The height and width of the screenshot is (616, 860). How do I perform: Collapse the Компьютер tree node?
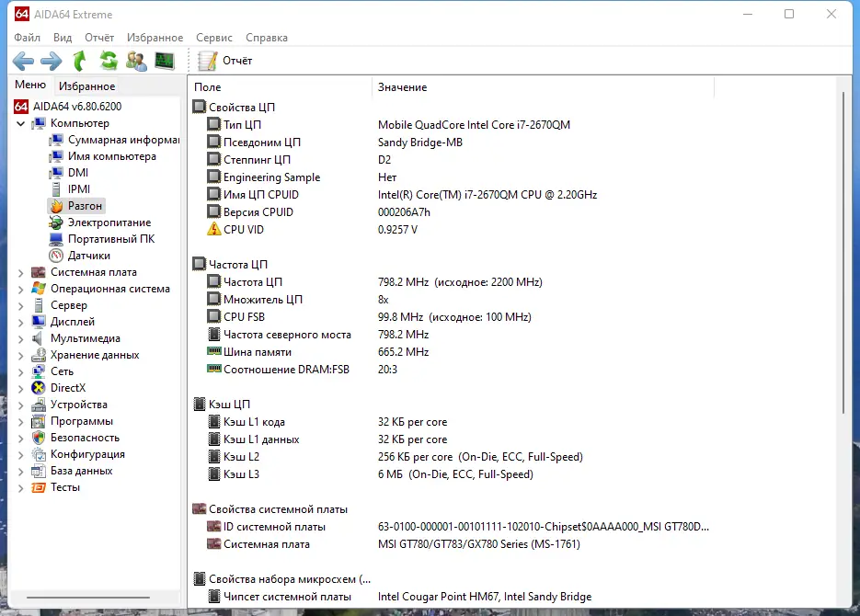20,123
